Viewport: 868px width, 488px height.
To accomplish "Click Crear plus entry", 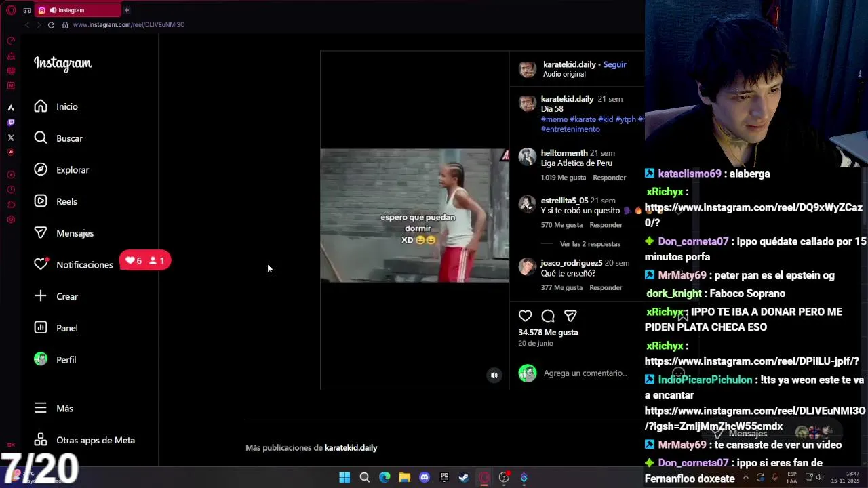I will 56,296.
